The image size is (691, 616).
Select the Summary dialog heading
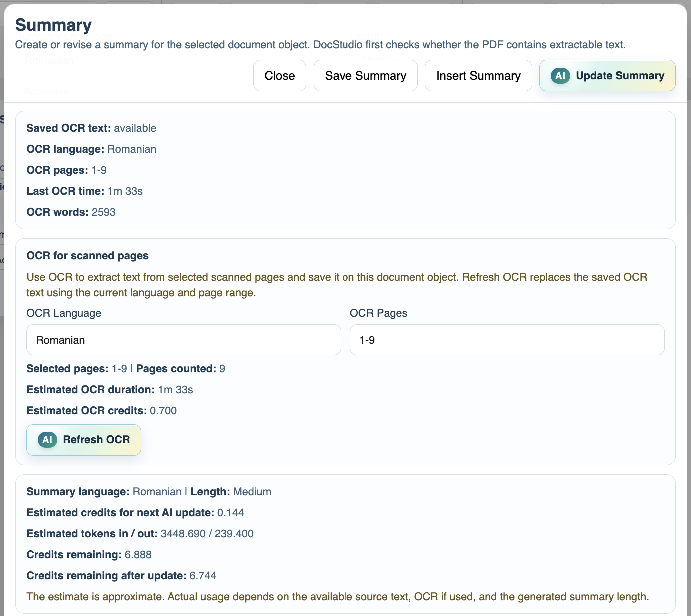click(53, 25)
